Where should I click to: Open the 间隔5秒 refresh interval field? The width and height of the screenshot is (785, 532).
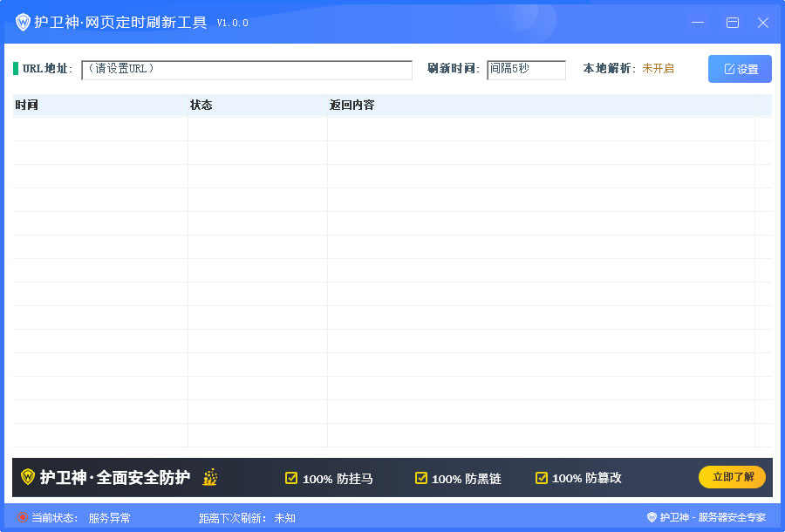point(526,70)
